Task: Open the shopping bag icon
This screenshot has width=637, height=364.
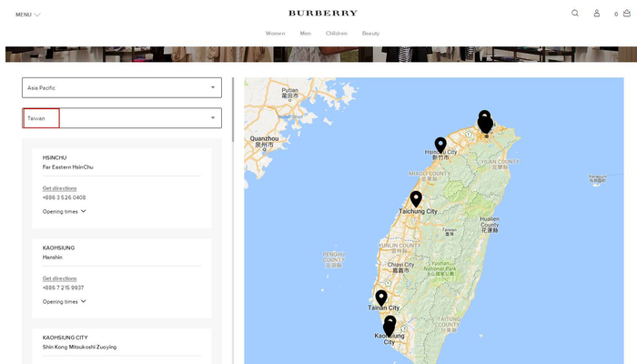Action: [627, 14]
